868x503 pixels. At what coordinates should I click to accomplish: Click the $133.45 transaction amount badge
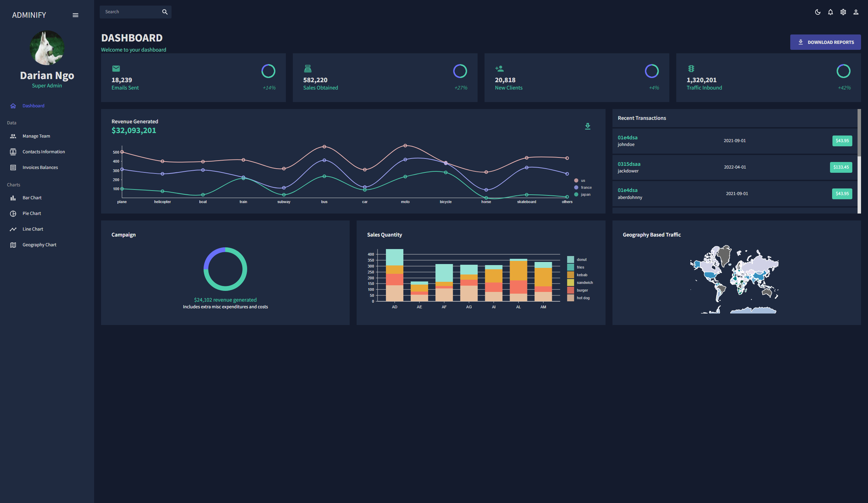[841, 167]
